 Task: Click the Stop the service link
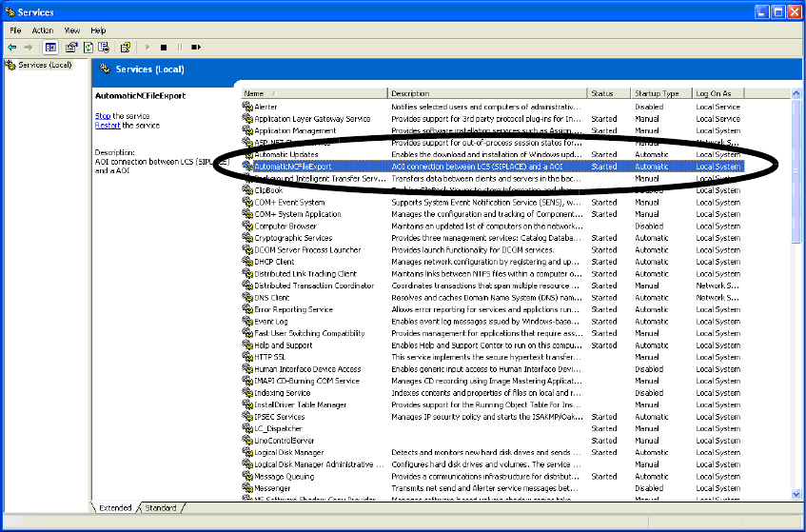pos(103,116)
